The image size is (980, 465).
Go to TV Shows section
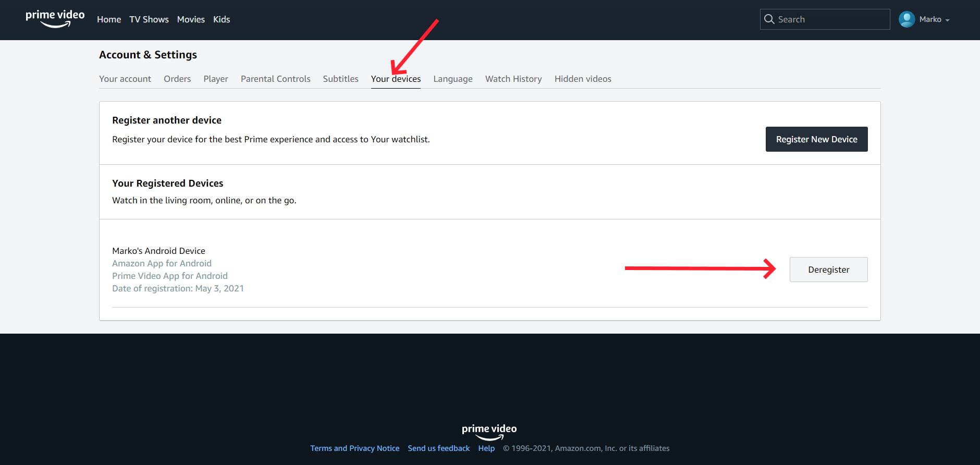click(x=149, y=19)
